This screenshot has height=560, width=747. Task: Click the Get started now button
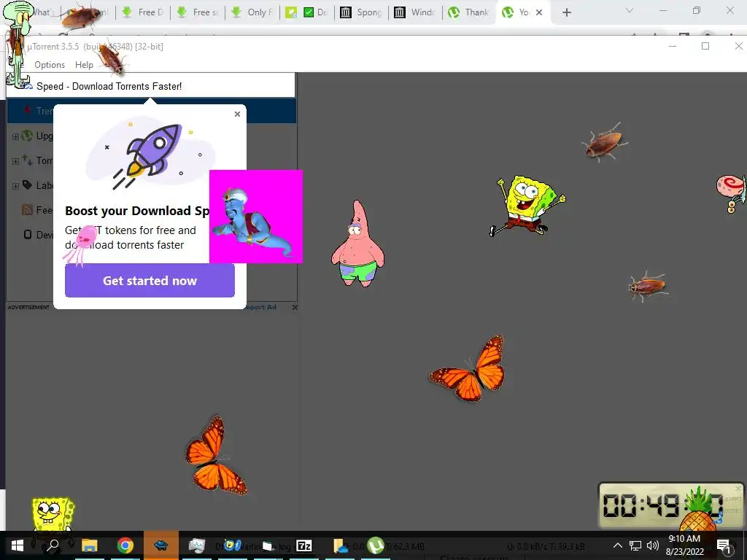150,281
